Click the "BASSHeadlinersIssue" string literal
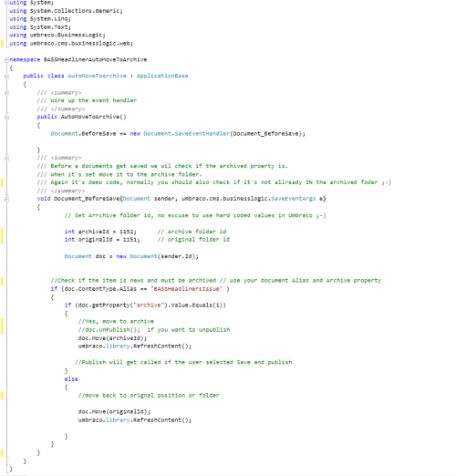The height and width of the screenshot is (476, 456). coord(187,289)
